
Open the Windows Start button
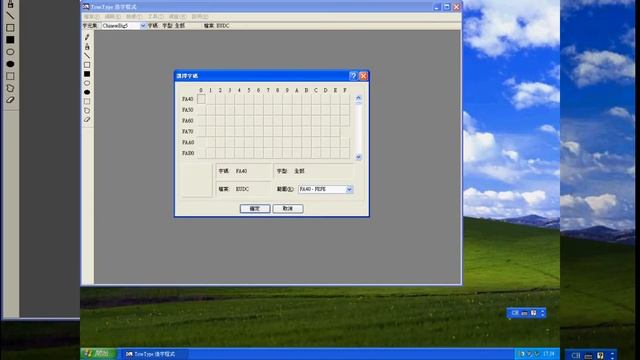98,354
